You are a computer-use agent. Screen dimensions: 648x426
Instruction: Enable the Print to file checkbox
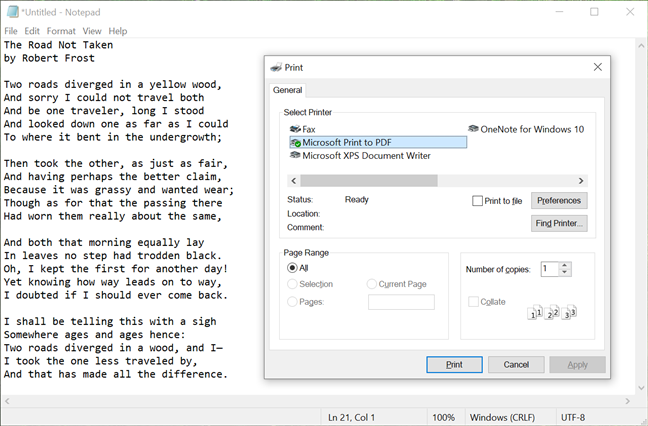coord(477,201)
